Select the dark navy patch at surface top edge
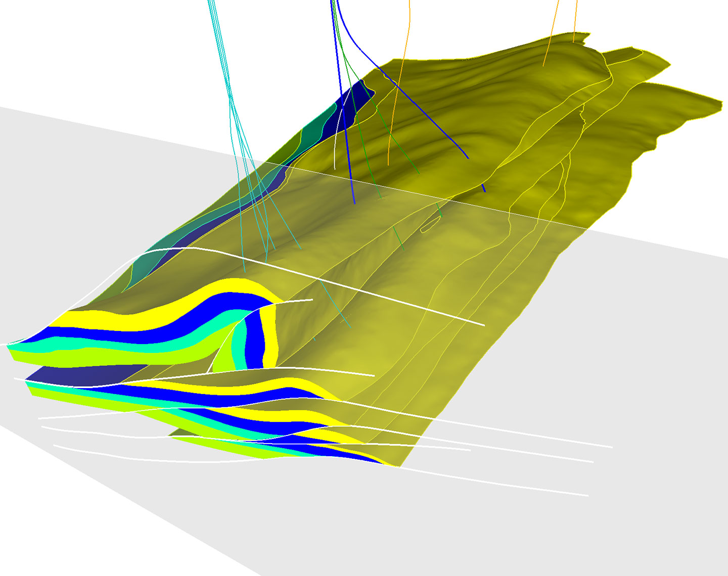The image size is (728, 576). pyautogui.click(x=349, y=109)
